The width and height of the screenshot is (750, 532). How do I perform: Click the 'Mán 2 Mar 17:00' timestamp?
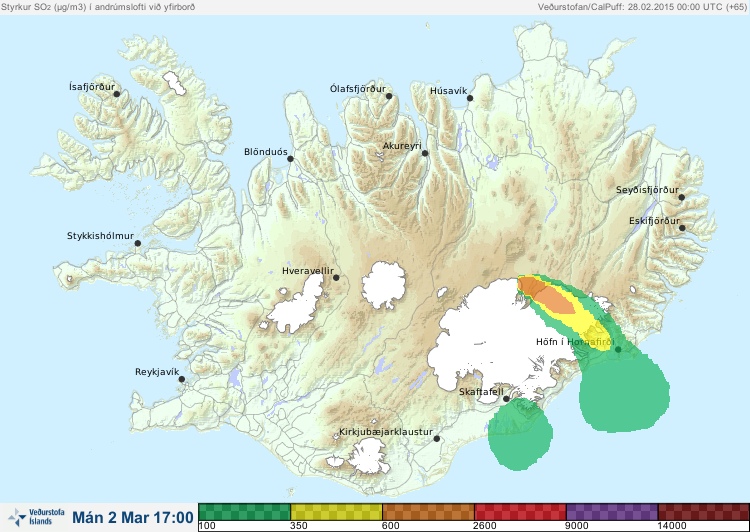click(x=133, y=517)
